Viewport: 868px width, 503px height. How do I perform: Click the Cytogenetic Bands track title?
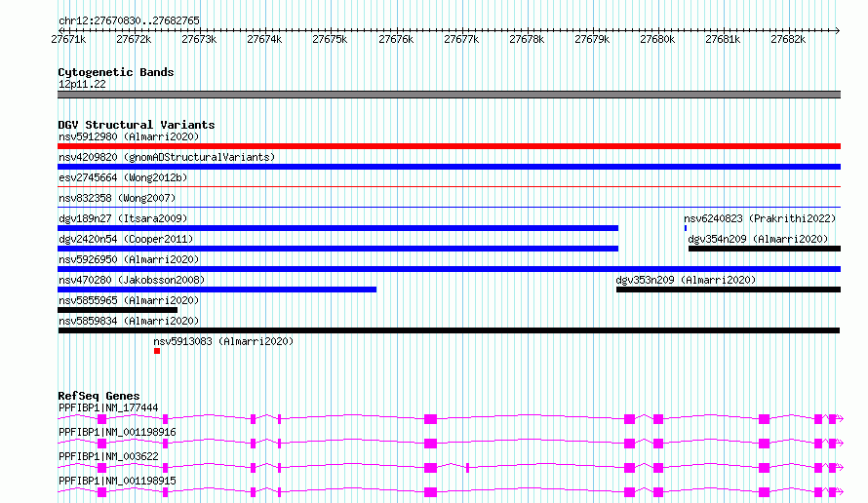pos(116,72)
